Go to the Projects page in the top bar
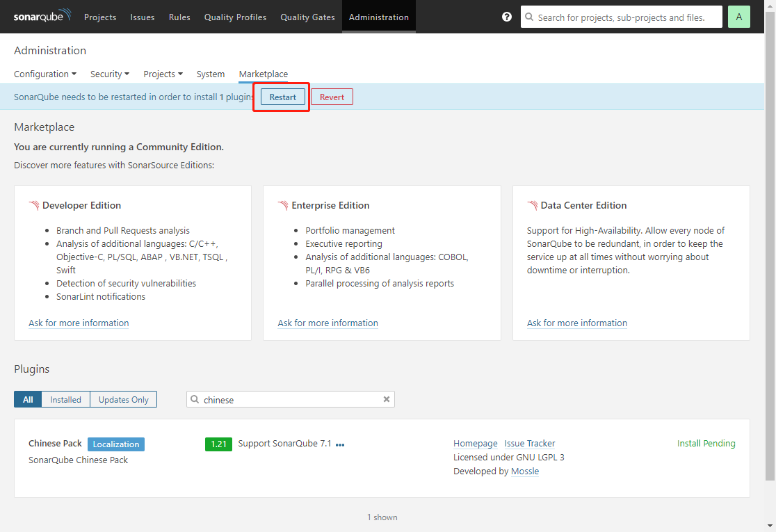 click(x=100, y=17)
